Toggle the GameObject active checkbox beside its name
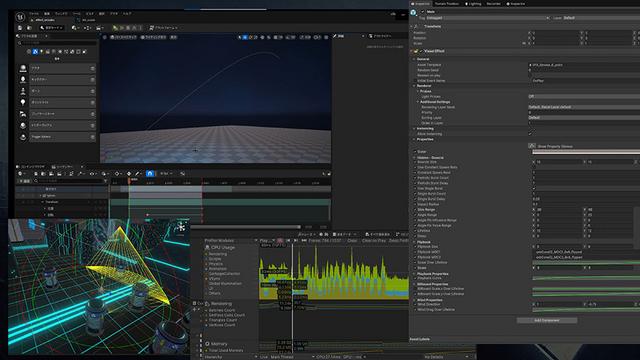This screenshot has height=360, width=640. [422, 12]
